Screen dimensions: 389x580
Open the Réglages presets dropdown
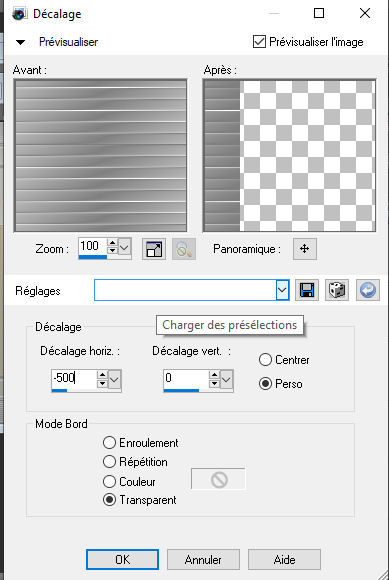point(282,290)
